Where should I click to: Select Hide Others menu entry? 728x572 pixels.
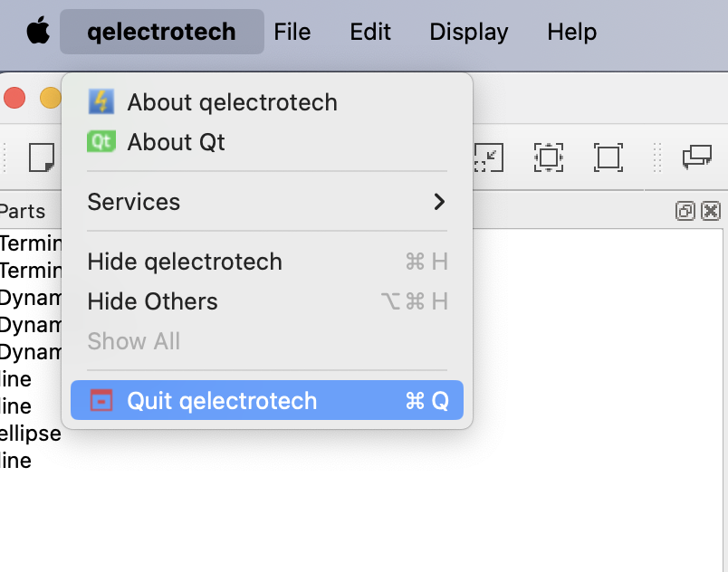[x=152, y=301]
